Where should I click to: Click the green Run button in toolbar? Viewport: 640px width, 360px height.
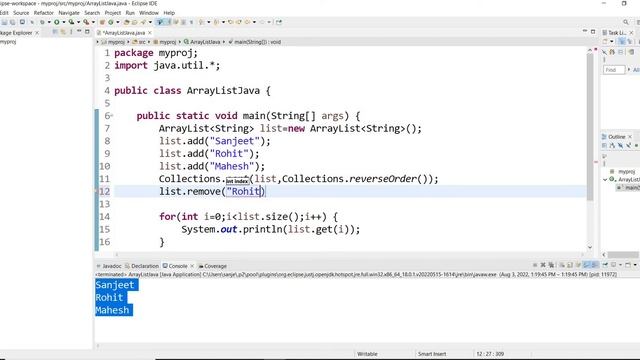[57, 22]
